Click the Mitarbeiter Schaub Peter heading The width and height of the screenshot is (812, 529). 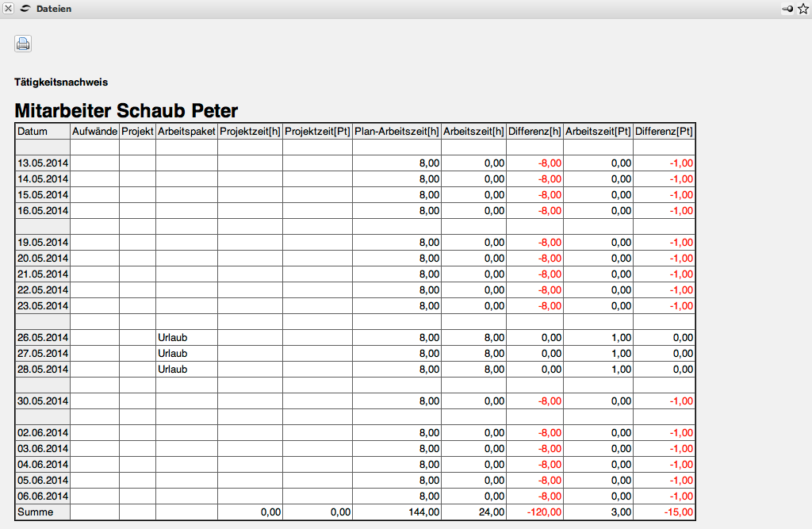pos(126,111)
